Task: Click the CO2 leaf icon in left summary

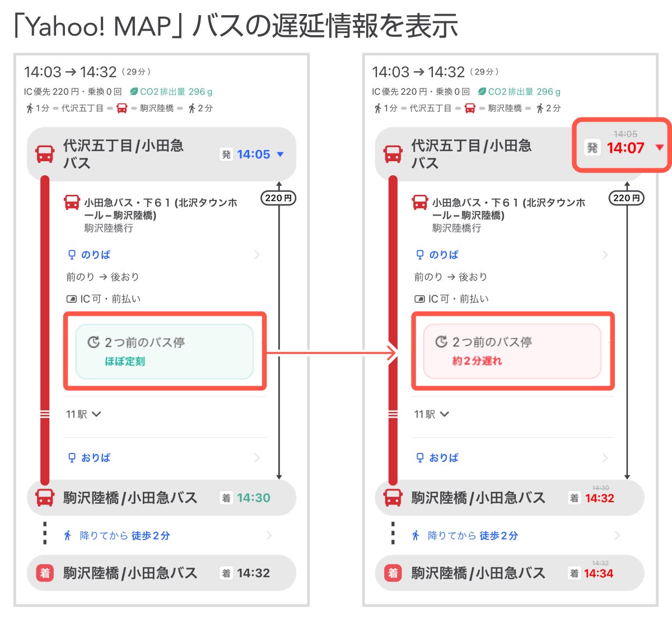Action: point(133,91)
